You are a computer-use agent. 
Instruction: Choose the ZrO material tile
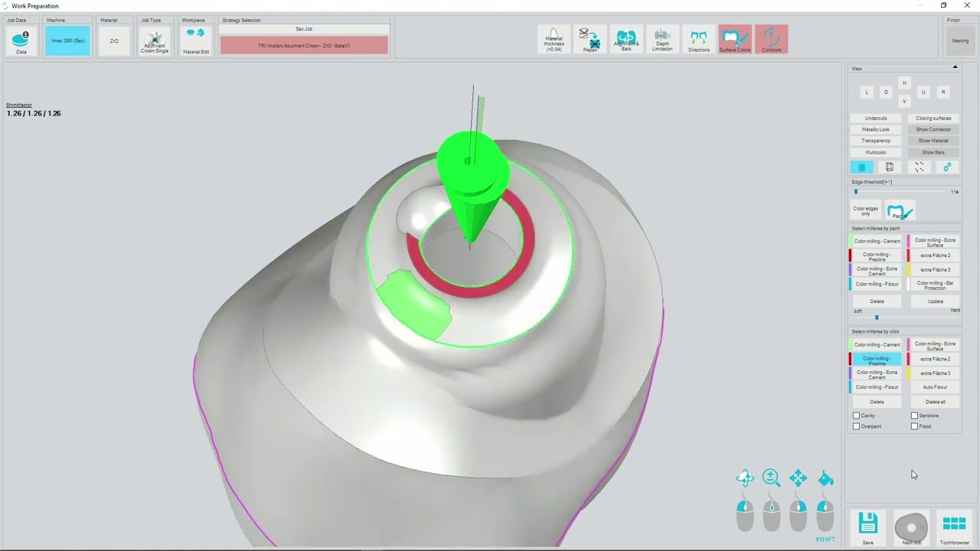(x=114, y=41)
